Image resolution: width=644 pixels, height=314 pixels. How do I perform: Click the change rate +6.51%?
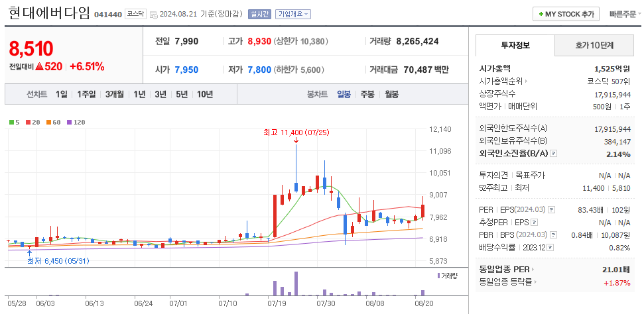pyautogui.click(x=87, y=66)
